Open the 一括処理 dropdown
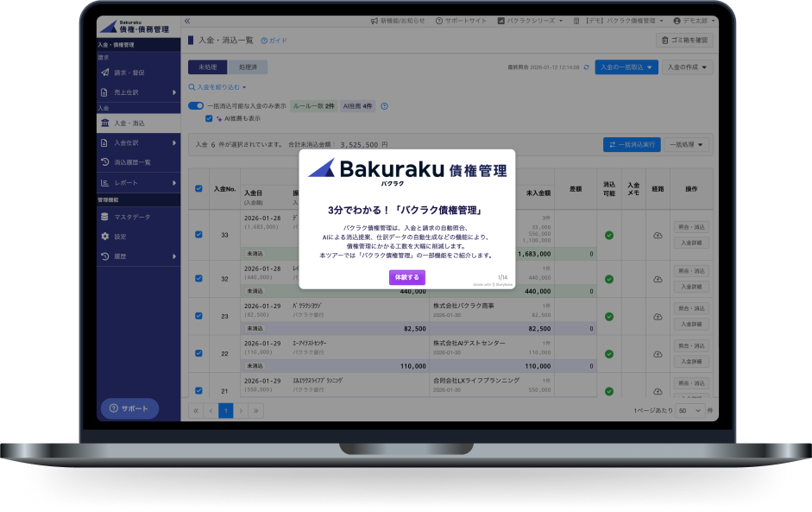 point(686,144)
